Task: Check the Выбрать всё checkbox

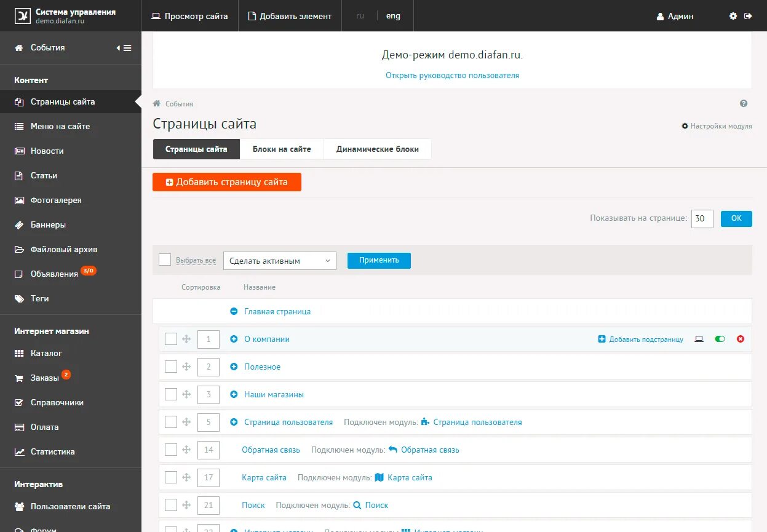Action: tap(165, 260)
